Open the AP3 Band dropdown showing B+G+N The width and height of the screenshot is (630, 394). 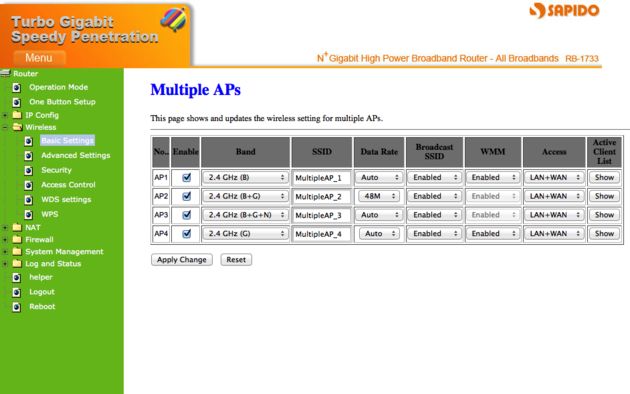click(x=245, y=215)
